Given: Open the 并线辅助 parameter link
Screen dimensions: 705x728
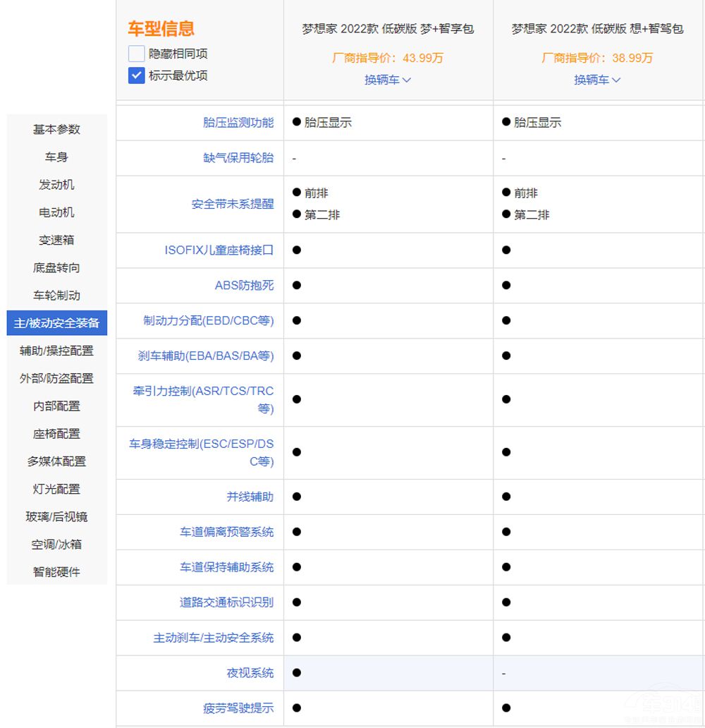Looking at the screenshot, I should click(x=250, y=497).
